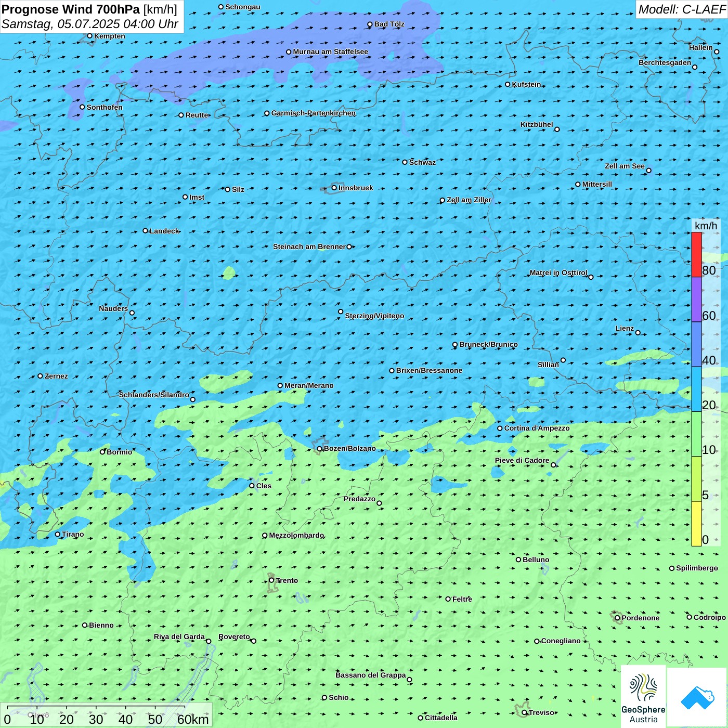The height and width of the screenshot is (728, 728).
Task: Click the 'Pieve di Cadore' label
Action: tap(522, 460)
